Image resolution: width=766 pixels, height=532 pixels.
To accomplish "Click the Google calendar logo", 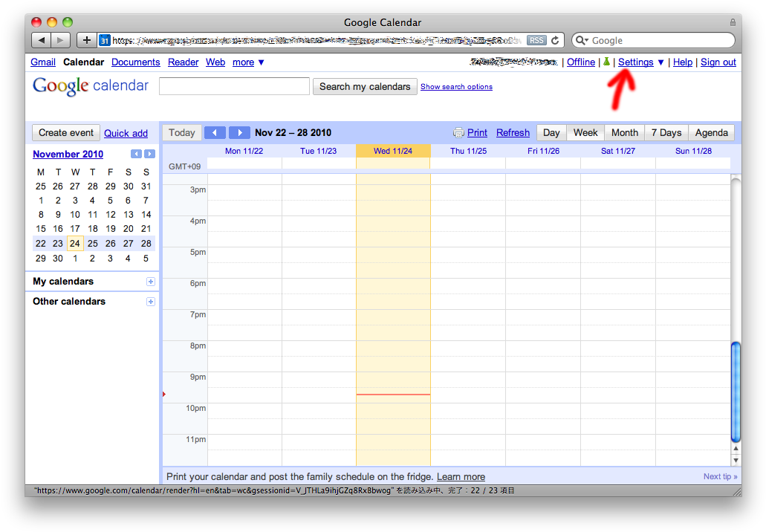I will click(x=91, y=86).
